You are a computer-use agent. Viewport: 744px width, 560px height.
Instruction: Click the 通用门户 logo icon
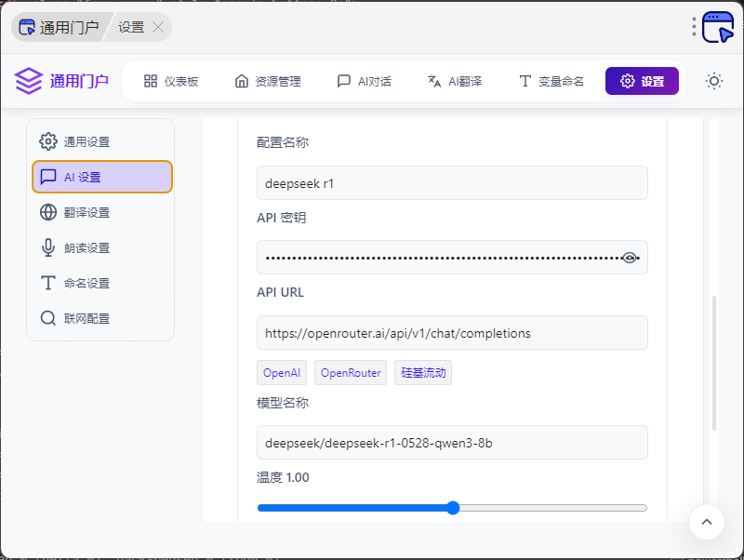[x=30, y=81]
